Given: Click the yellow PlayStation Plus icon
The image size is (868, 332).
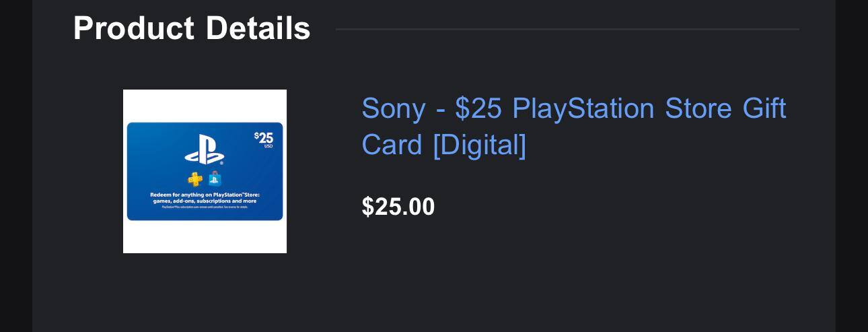Looking at the screenshot, I should tap(195, 179).
